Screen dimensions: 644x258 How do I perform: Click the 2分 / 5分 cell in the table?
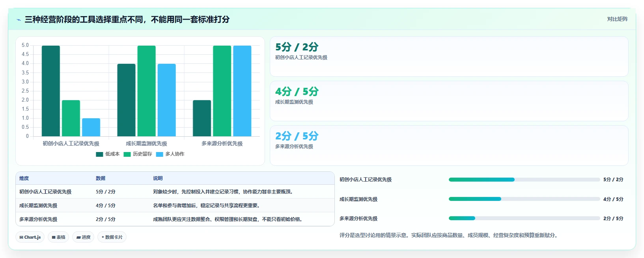click(x=106, y=219)
